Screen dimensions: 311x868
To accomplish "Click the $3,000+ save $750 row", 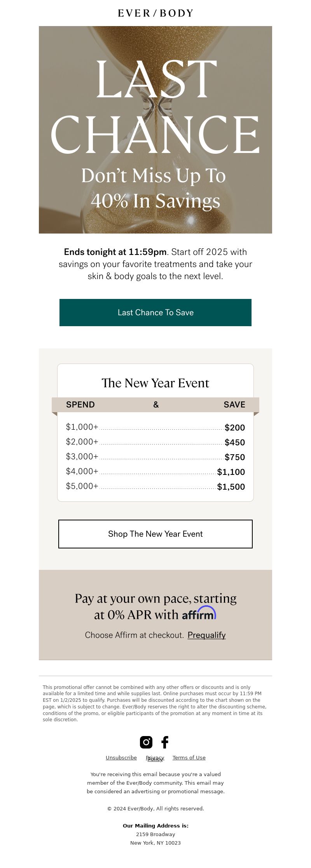I will pos(155,457).
